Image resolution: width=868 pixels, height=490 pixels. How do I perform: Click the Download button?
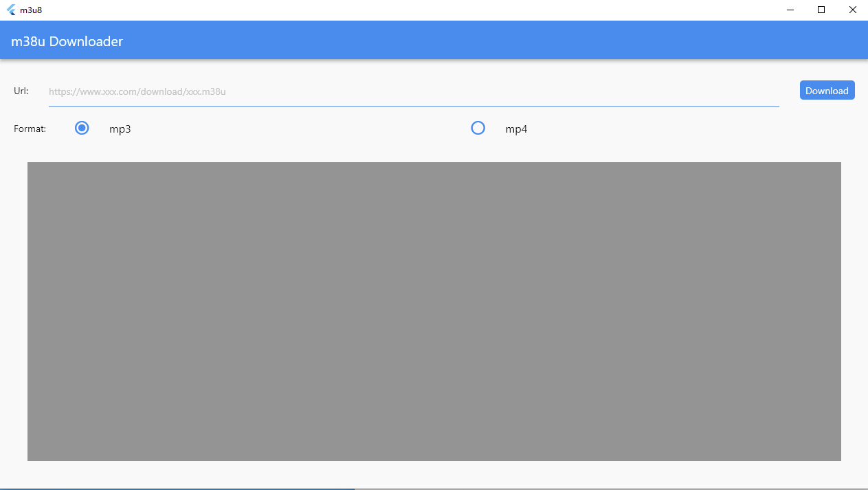pyautogui.click(x=827, y=90)
